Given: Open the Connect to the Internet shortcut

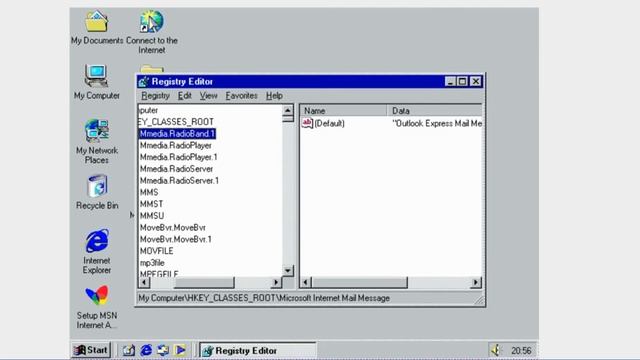Looking at the screenshot, I should coord(151,22).
